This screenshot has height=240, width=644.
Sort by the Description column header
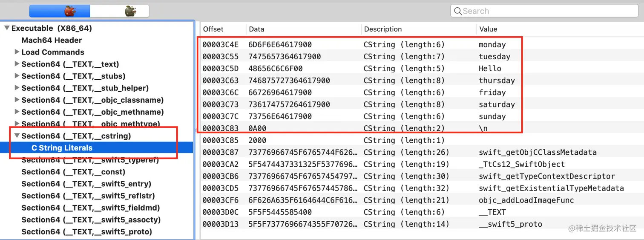click(x=383, y=29)
